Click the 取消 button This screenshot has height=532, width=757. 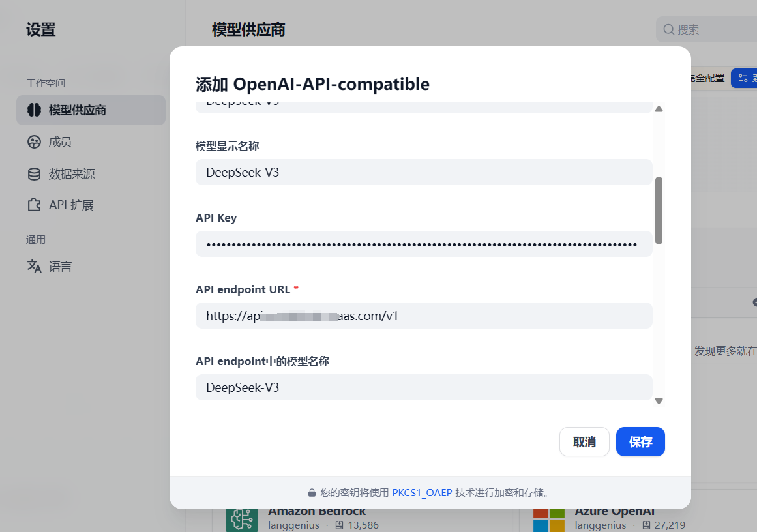pos(584,442)
